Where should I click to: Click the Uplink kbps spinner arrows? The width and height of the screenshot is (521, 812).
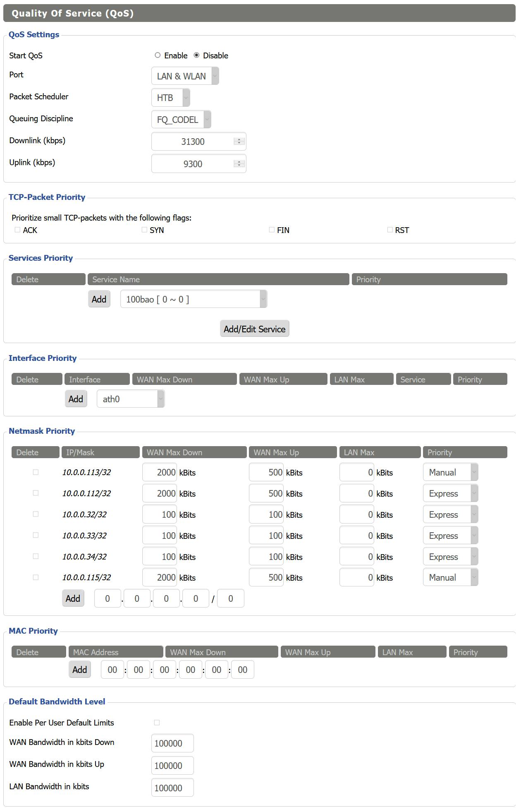(239, 163)
